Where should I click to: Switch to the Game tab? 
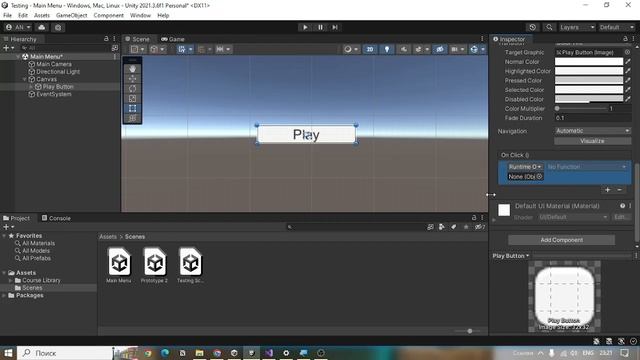click(173, 39)
